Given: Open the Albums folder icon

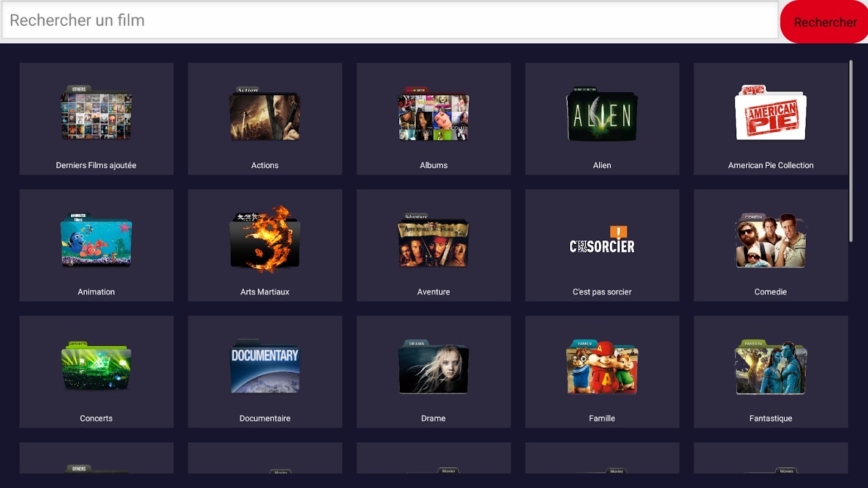Looking at the screenshot, I should [433, 113].
